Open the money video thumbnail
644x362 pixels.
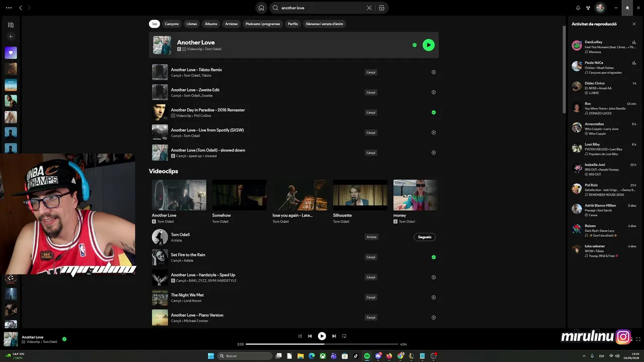pyautogui.click(x=416, y=195)
